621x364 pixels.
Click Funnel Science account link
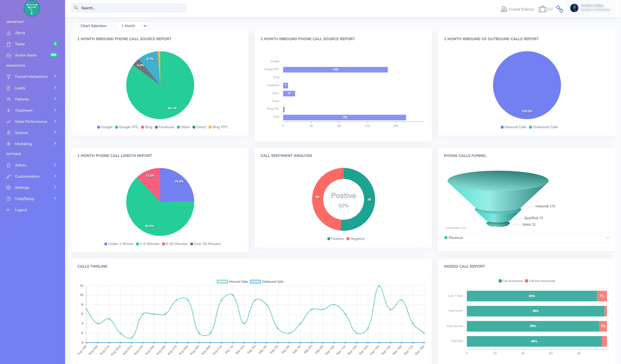[x=521, y=9]
